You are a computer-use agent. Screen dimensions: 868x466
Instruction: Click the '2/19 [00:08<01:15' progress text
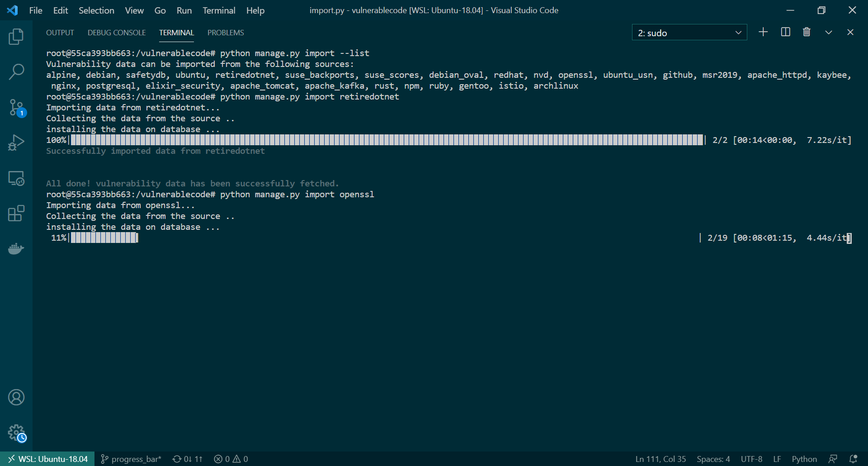pos(750,238)
